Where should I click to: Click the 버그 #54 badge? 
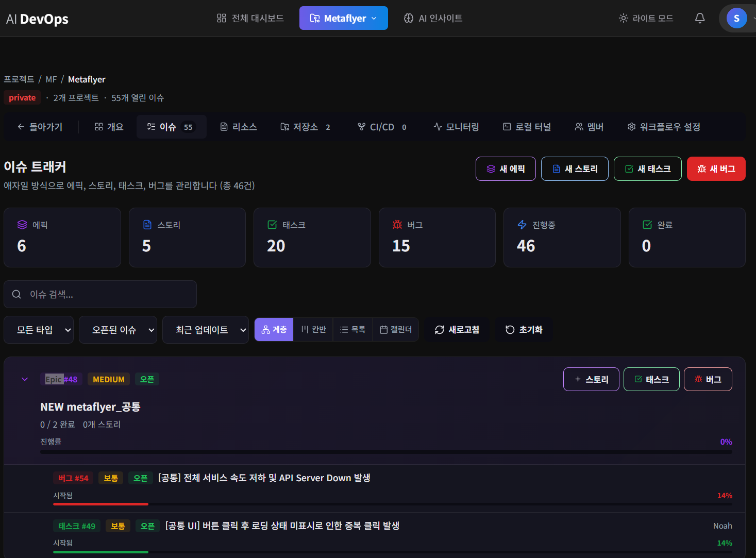click(x=73, y=478)
